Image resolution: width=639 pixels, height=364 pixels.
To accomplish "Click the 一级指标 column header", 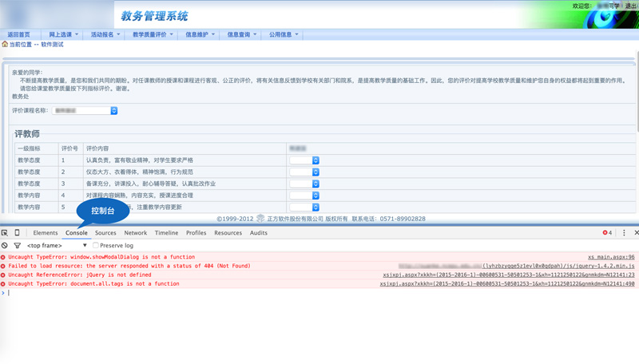I will (x=29, y=148).
